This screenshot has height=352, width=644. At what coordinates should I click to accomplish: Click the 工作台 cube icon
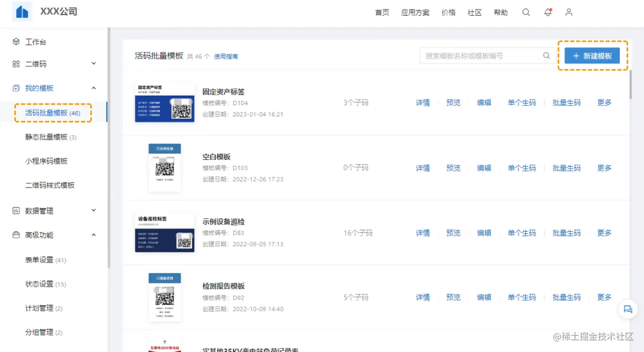click(16, 42)
